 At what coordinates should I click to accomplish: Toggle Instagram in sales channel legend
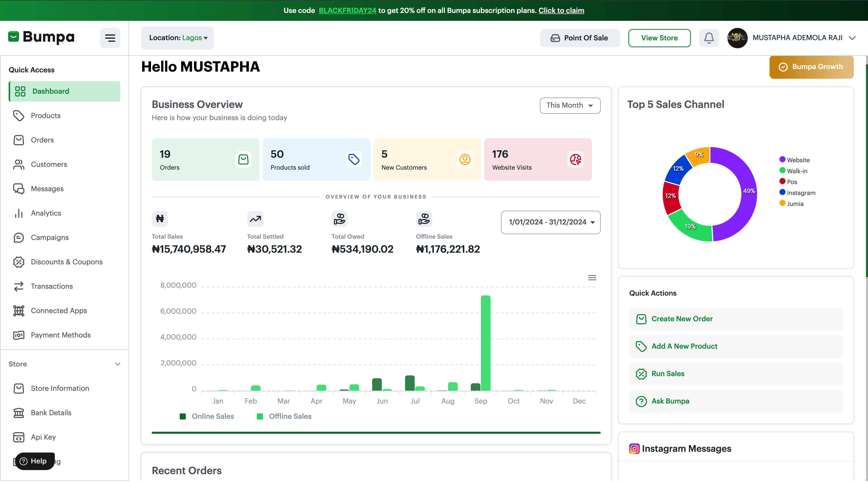[798, 193]
